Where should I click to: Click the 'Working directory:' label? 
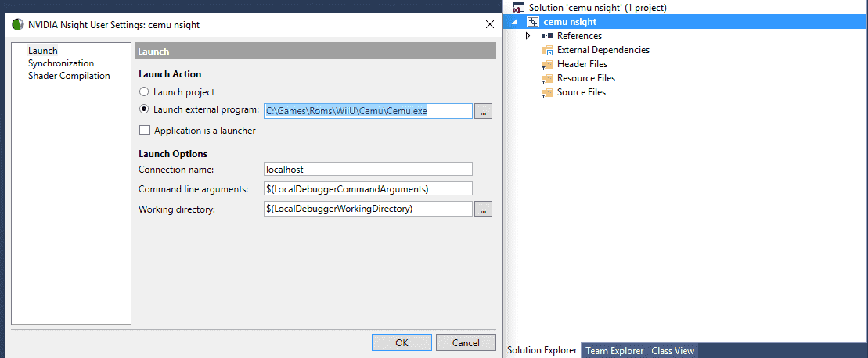(x=177, y=209)
